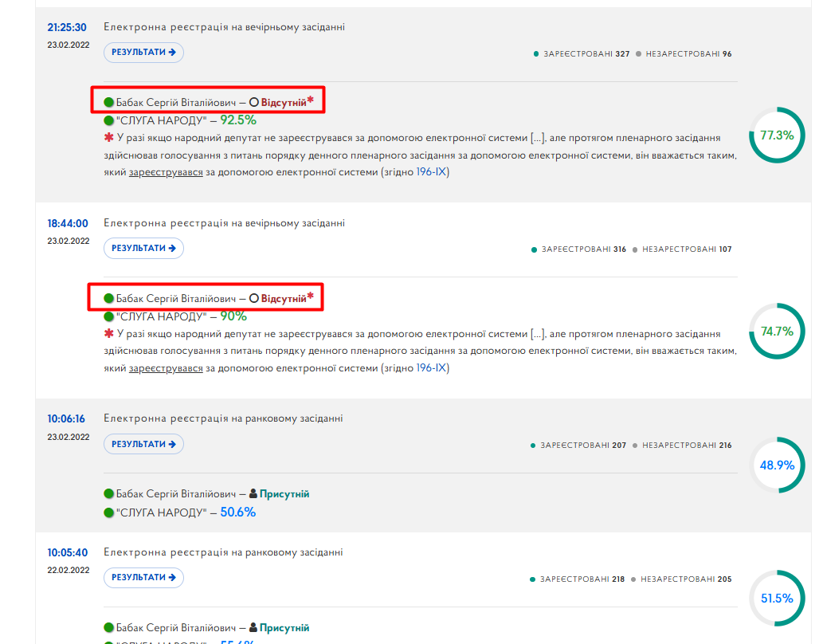
Task: Open the 18:44:00 session РЕЗУЛЬТАТИ button
Action: click(143, 249)
